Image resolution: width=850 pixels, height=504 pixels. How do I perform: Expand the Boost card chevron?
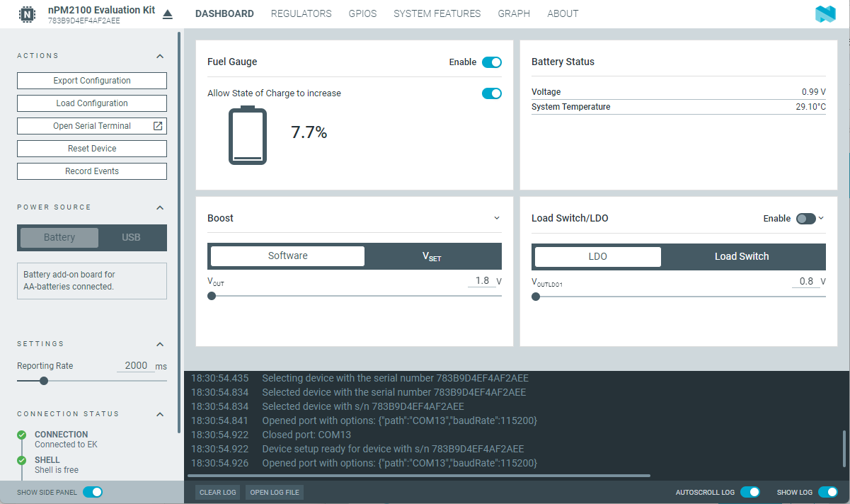click(x=497, y=218)
